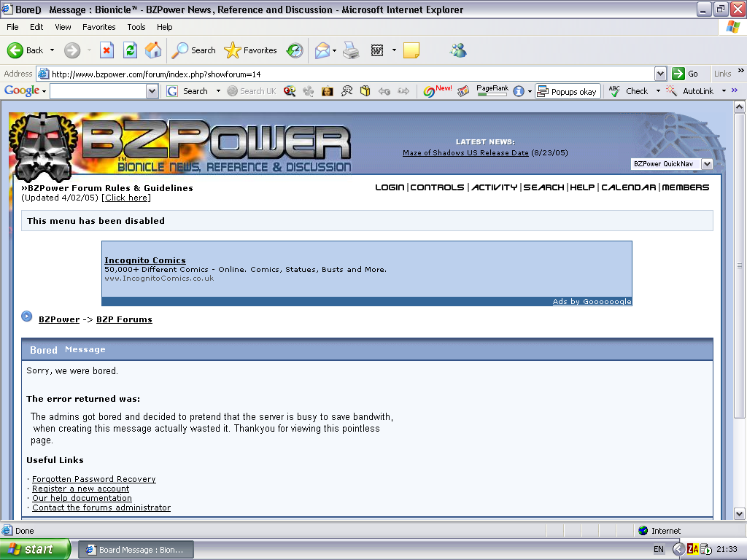Open the Help menu
The width and height of the screenshot is (747, 560).
[x=164, y=27]
